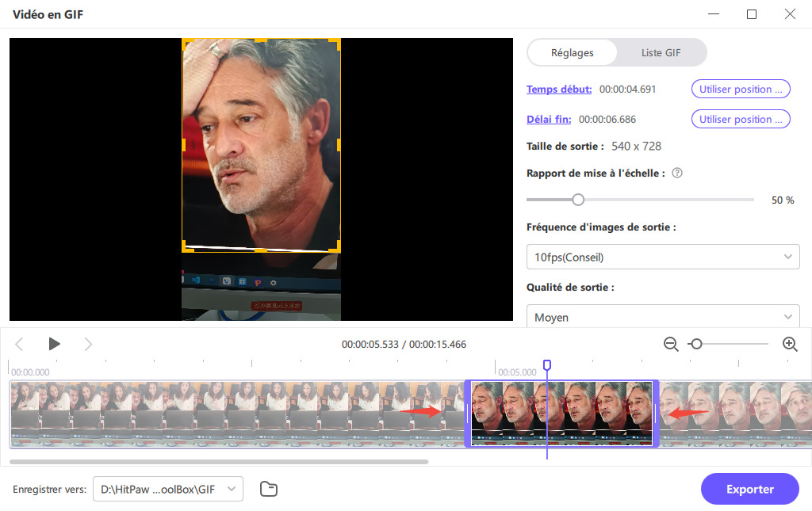Step forward one frame with the next-frame arrow
Viewport: 812px width, 511px height.
pyautogui.click(x=88, y=344)
